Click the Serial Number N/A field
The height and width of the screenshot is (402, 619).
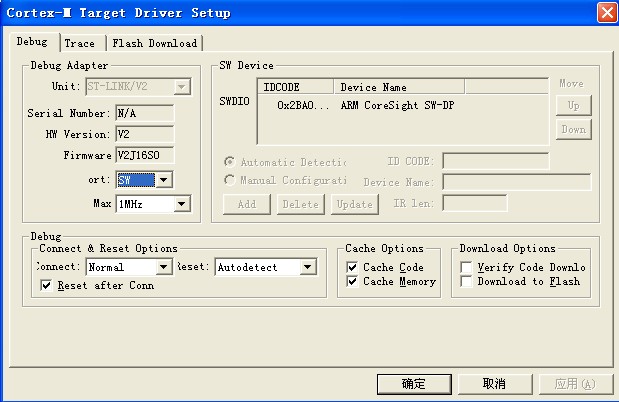144,113
